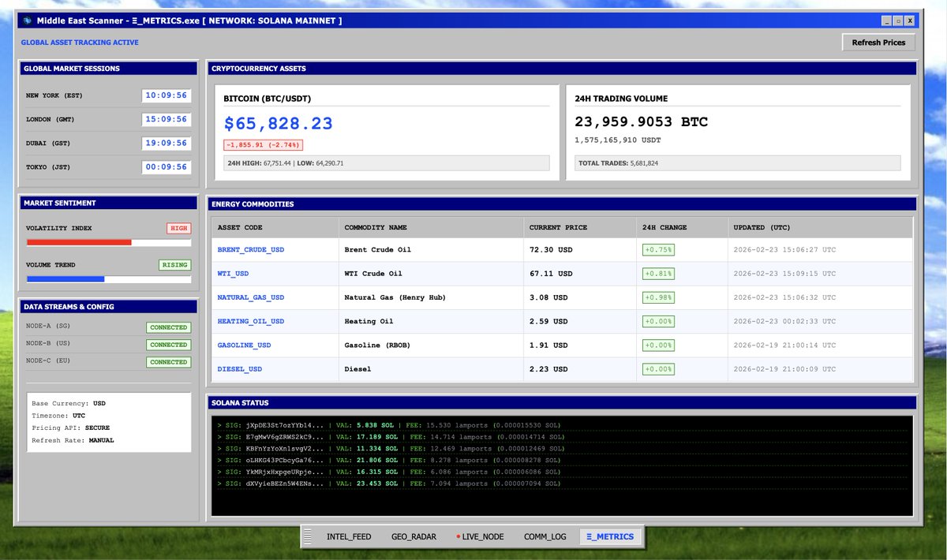The height and width of the screenshot is (560, 947).
Task: Click the +0.98% Natural Gas change badge
Action: tap(658, 297)
